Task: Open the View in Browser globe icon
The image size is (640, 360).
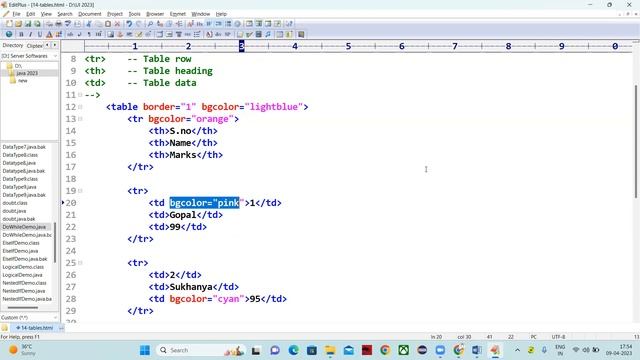Action: coord(9,35)
